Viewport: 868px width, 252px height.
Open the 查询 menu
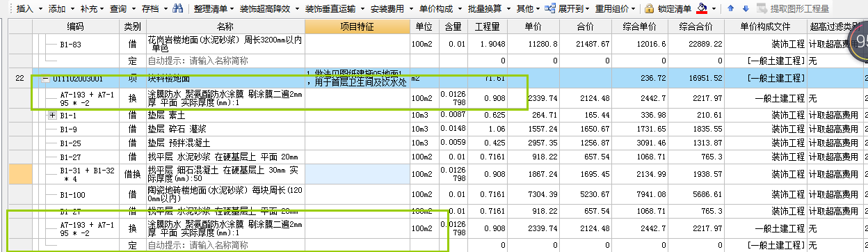[x=122, y=8]
